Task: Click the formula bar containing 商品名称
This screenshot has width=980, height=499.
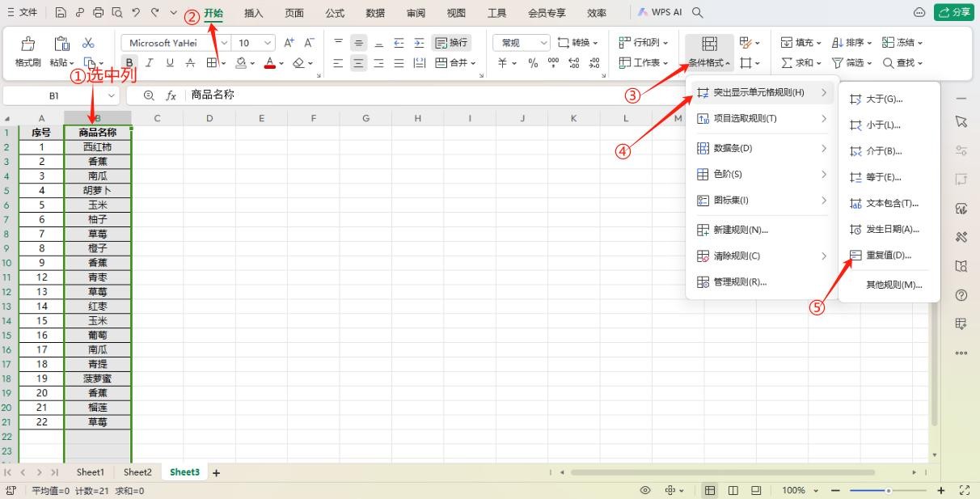Action: coord(404,95)
